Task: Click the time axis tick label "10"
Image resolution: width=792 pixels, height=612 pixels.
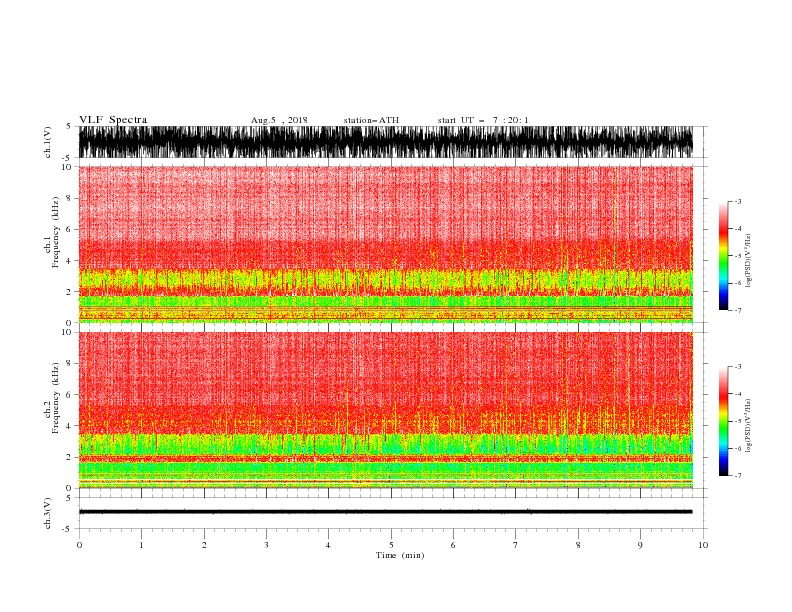Action: tap(703, 545)
